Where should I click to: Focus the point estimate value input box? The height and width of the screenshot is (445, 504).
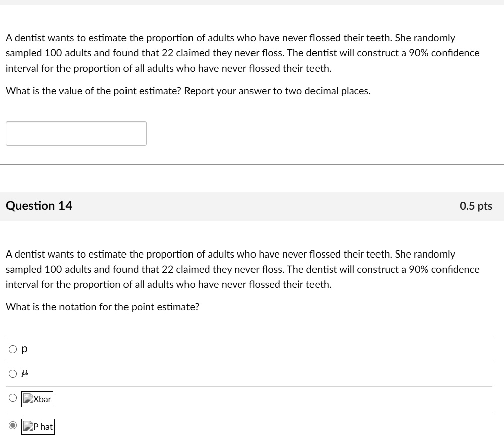(76, 134)
